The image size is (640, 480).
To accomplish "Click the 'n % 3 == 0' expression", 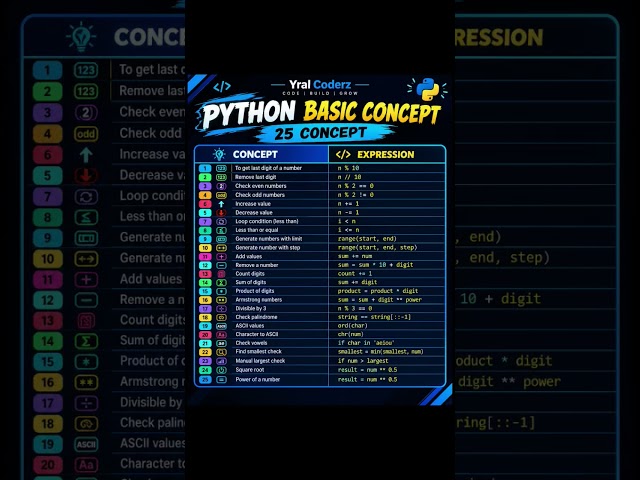I will (x=355, y=308).
